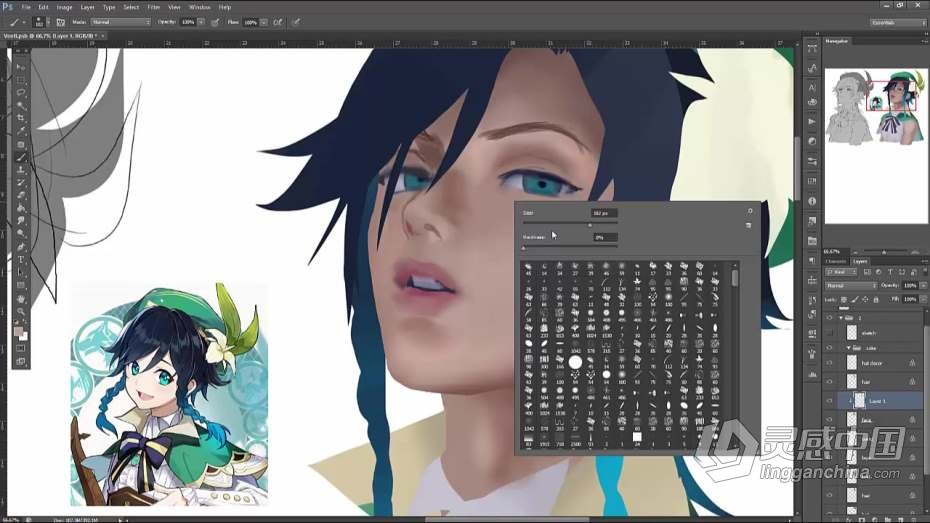930x523 pixels.
Task: Toggle visibility of hat decor layer
Action: (829, 363)
